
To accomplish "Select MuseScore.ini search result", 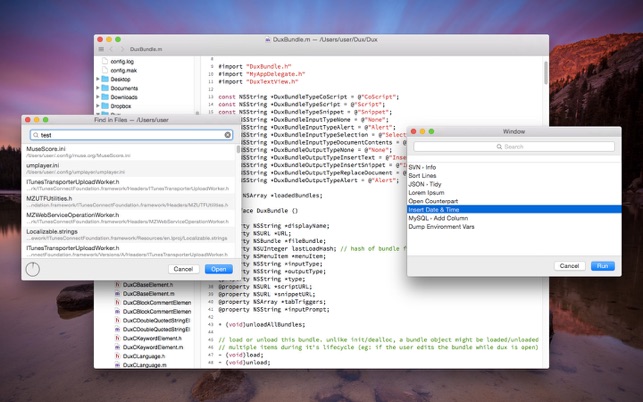I will point(129,152).
